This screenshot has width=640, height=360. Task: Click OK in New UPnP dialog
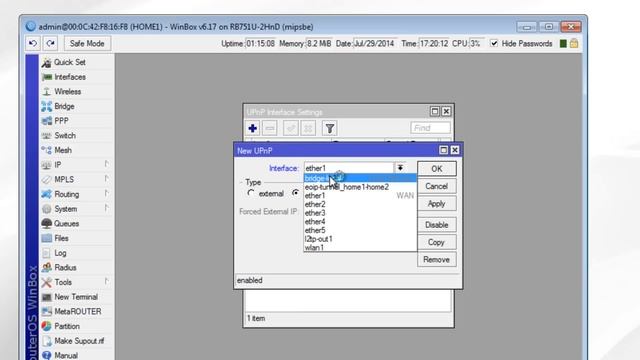437,169
